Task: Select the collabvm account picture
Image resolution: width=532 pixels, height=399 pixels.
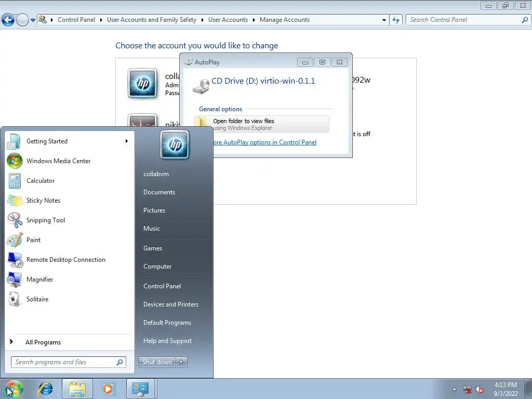Action: [x=142, y=84]
